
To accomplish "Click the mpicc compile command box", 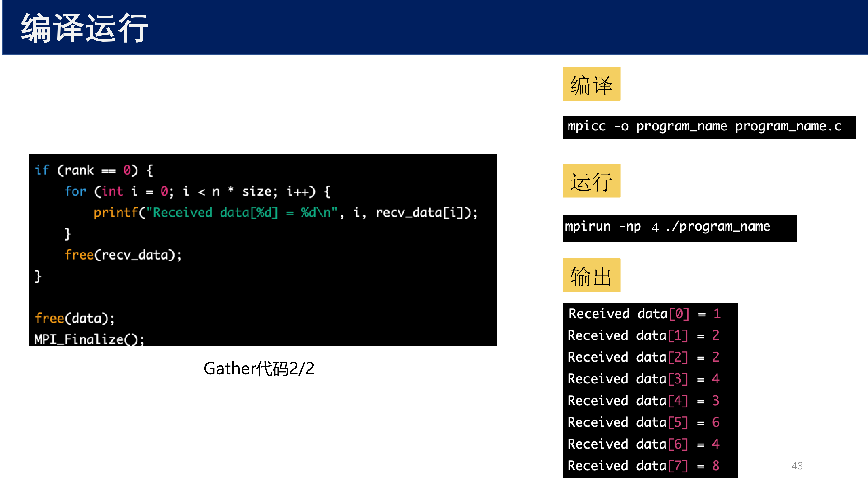I will (709, 127).
